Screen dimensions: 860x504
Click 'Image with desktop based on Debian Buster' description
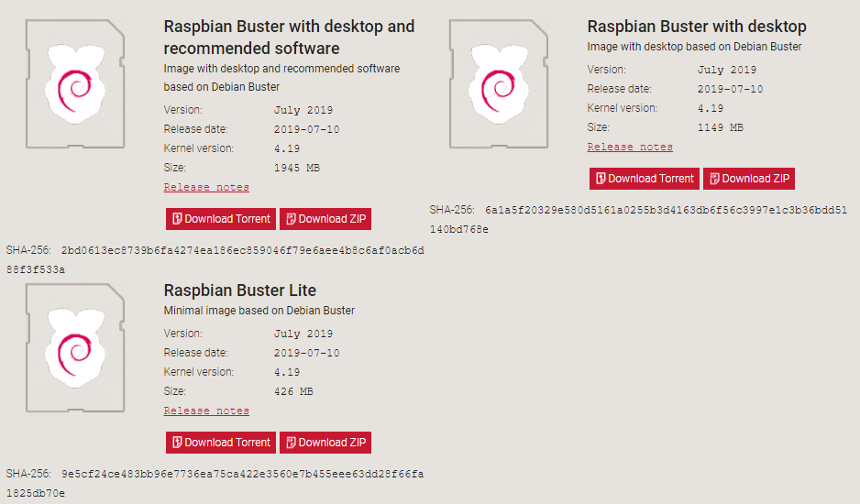pos(694,47)
